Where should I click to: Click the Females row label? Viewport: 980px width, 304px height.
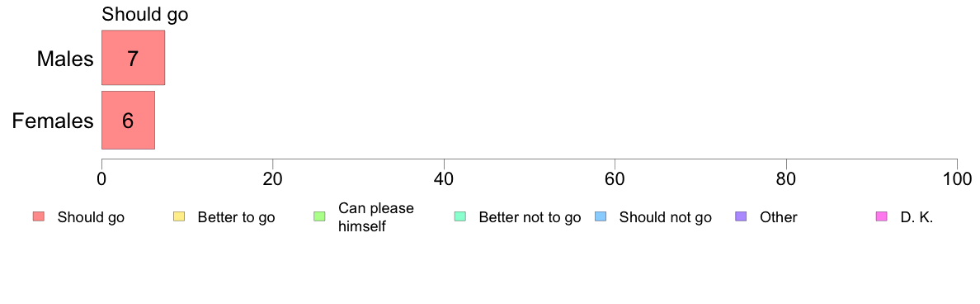[x=53, y=121]
